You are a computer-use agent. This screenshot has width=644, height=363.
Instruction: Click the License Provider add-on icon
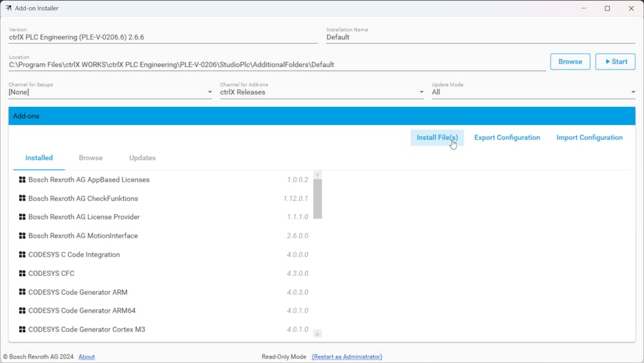[22, 217]
